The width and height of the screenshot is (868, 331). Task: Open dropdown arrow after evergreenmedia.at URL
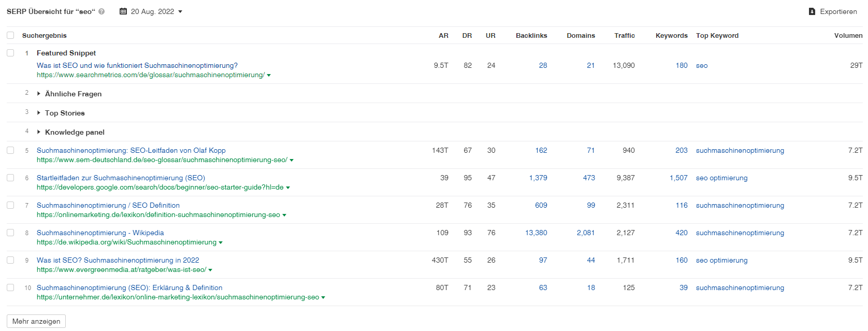click(210, 270)
